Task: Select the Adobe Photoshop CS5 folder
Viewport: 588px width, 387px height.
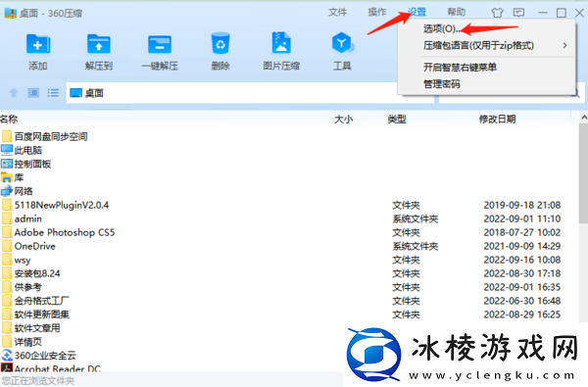Action: pos(65,232)
